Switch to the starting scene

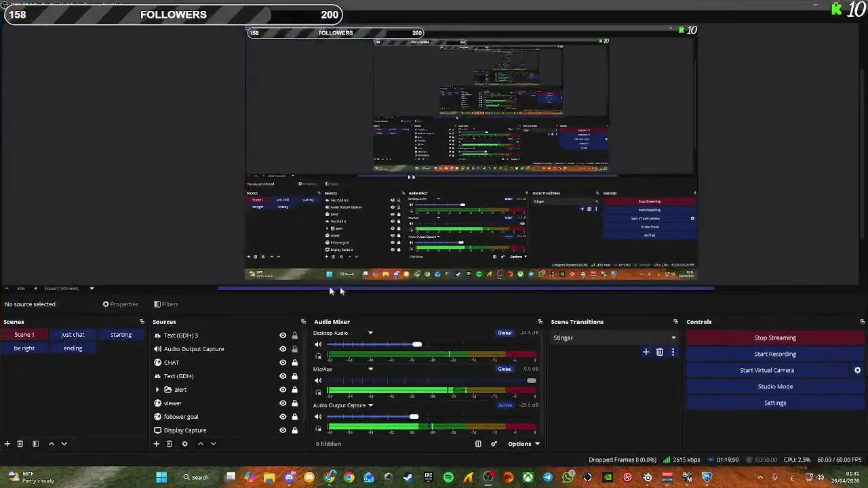(x=121, y=335)
